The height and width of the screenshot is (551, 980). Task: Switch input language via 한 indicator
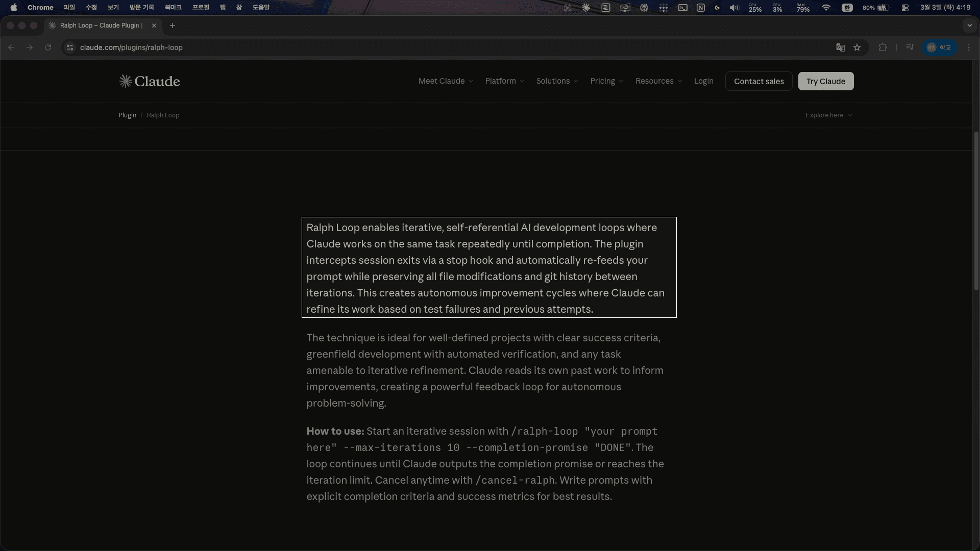click(847, 8)
